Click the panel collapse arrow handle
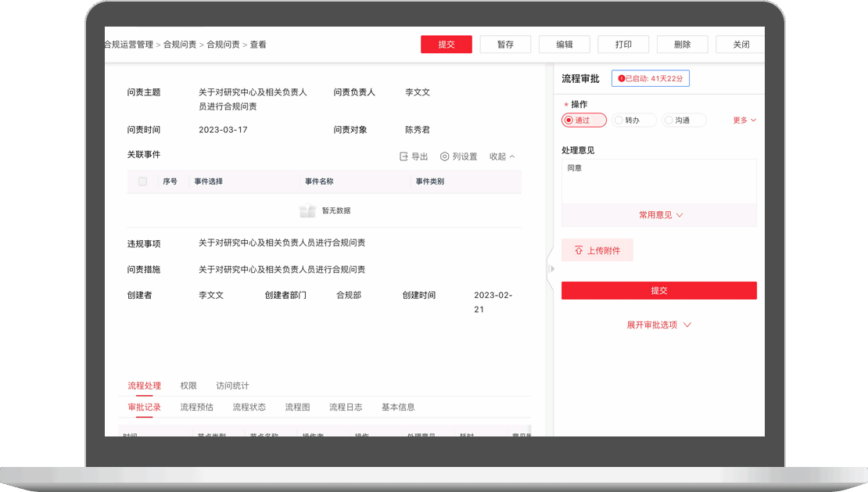This screenshot has width=868, height=492. tap(552, 269)
